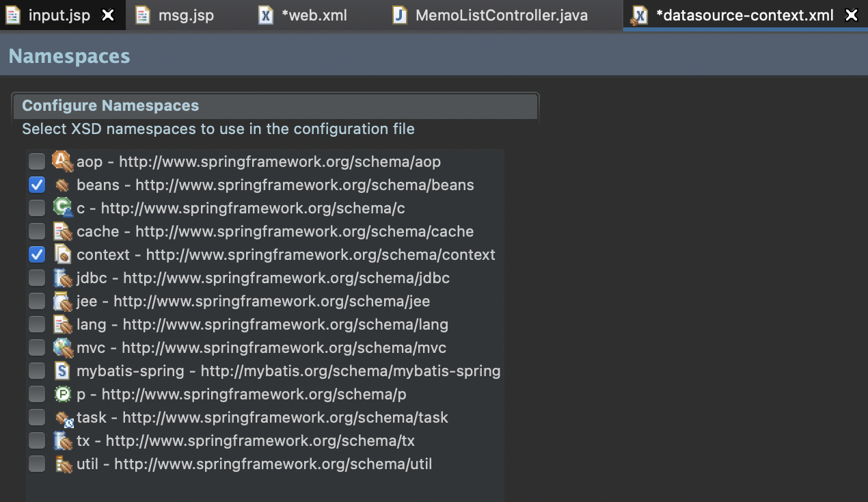
Task: Click the mvc namespace icon
Action: point(62,347)
